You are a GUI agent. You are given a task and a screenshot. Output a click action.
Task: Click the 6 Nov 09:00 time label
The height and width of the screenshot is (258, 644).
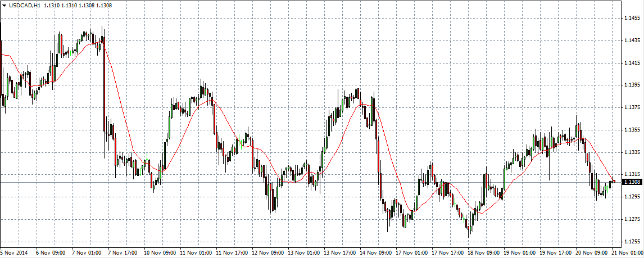pos(49,253)
